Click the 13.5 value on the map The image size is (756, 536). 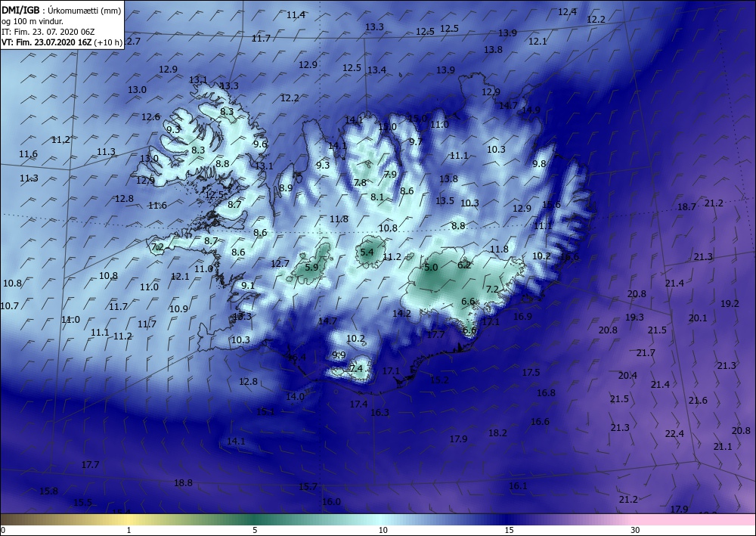click(x=445, y=200)
